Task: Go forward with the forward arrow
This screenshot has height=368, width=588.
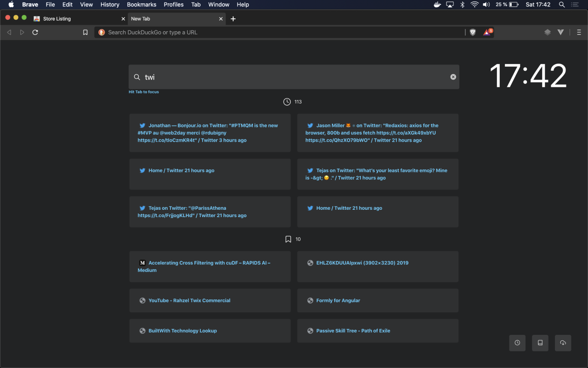Action: 22,32
